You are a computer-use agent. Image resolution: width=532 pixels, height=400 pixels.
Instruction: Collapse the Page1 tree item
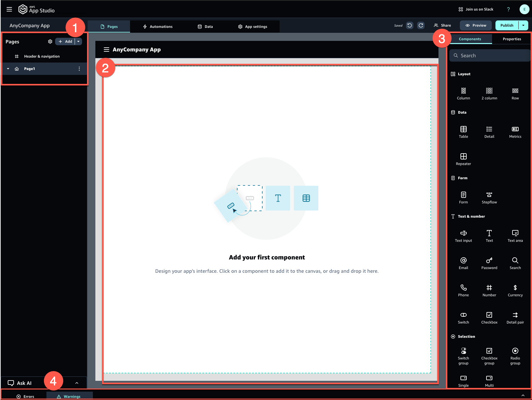click(x=8, y=69)
